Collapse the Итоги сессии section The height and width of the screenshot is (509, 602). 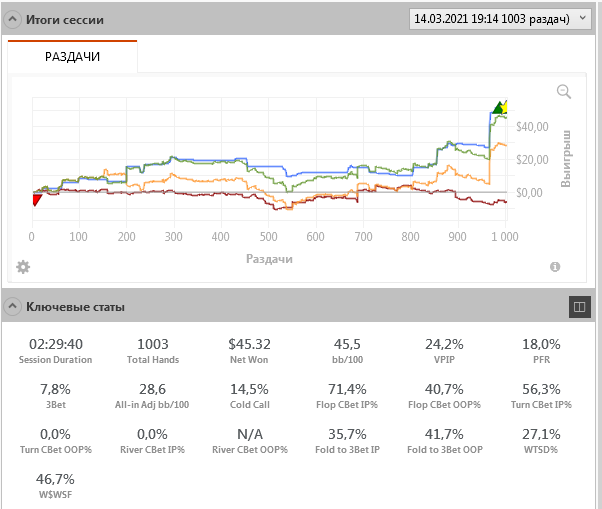coord(14,20)
